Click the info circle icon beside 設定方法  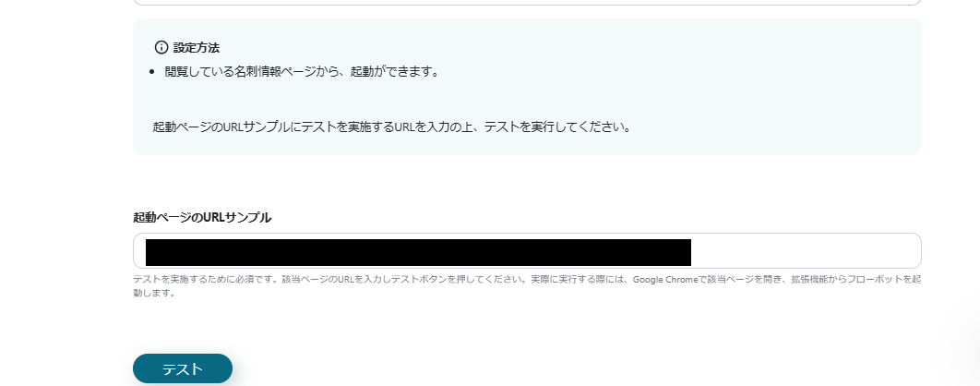point(161,47)
